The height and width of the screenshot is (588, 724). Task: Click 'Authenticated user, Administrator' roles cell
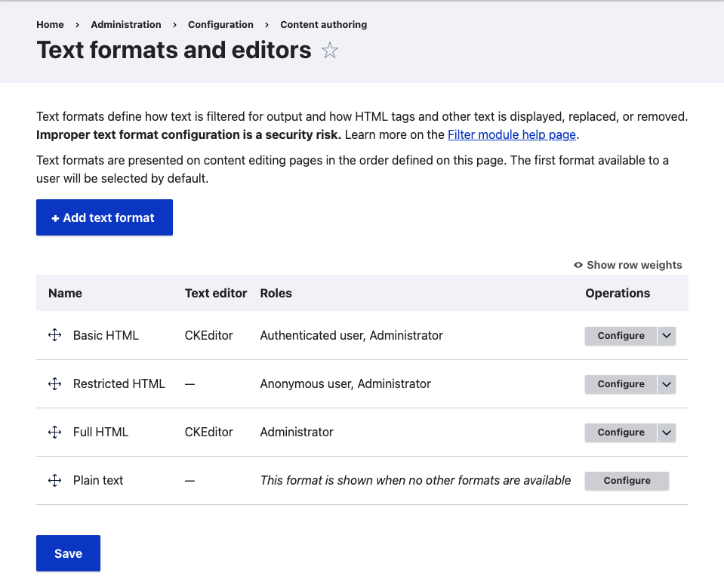click(351, 336)
